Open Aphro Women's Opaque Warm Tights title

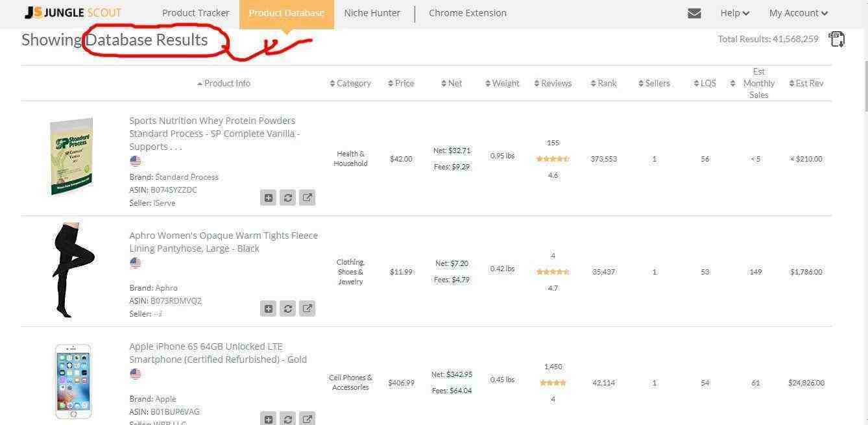[223, 242]
